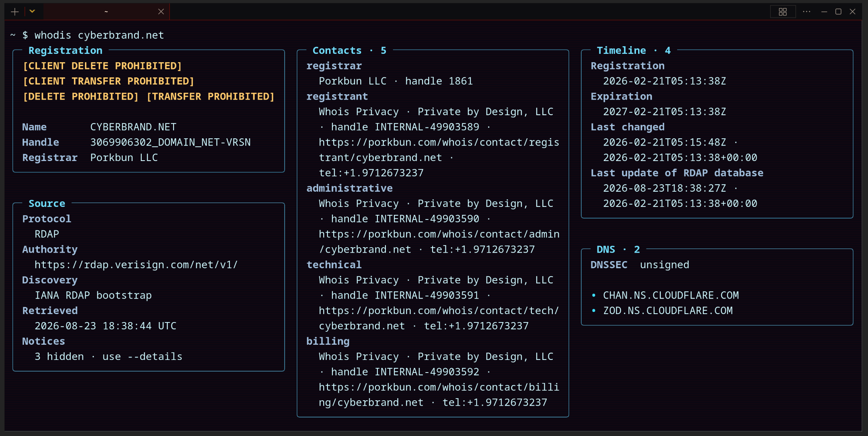868x436 pixels.
Task: Open the porkbun admin contact URL
Action: [x=439, y=242]
